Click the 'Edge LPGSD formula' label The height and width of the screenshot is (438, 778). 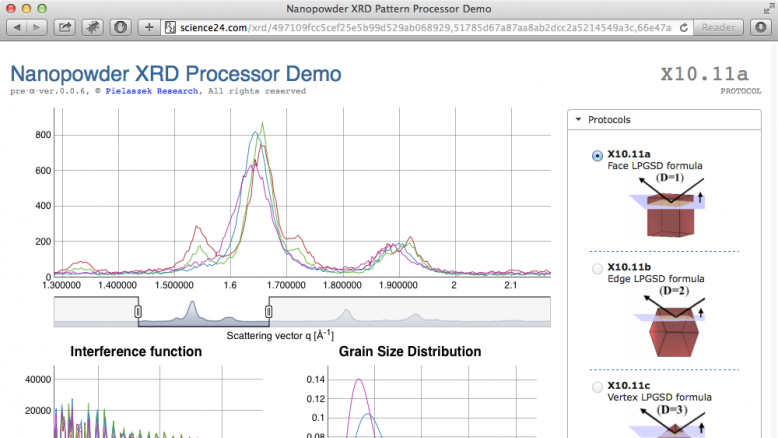coord(656,279)
